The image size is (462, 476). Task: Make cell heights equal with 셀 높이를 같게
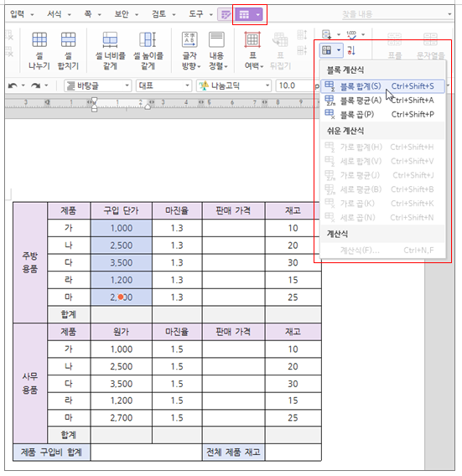tap(148, 39)
